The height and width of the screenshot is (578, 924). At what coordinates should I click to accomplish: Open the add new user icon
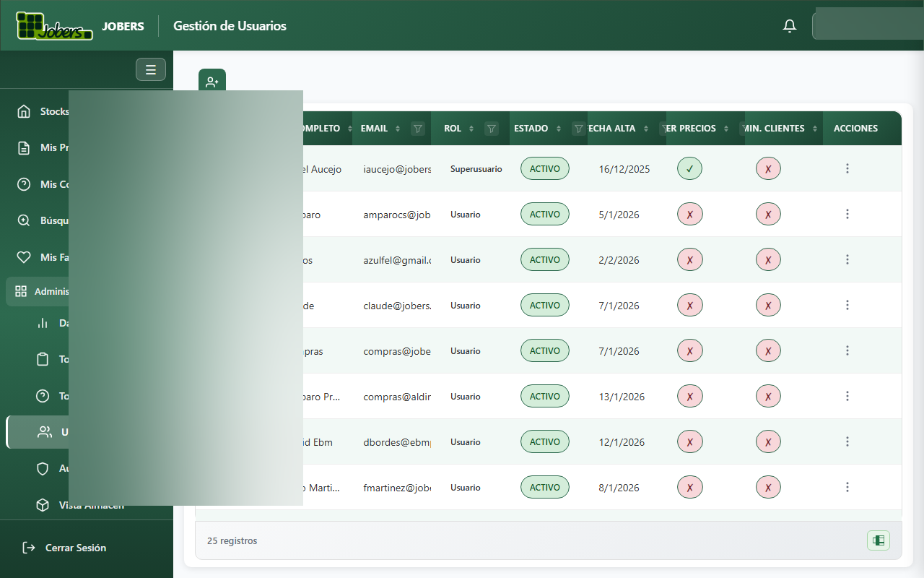point(212,81)
